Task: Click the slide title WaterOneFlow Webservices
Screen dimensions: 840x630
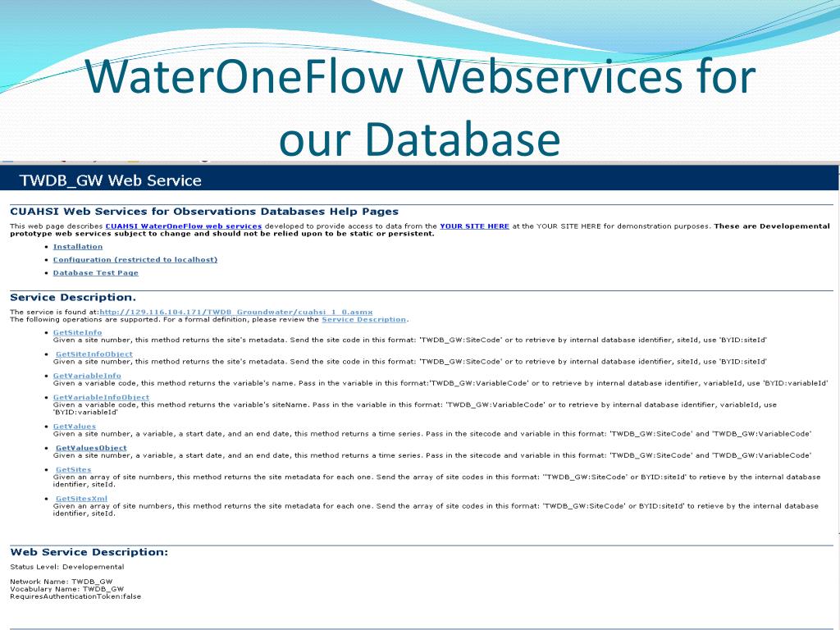Action: [x=420, y=78]
